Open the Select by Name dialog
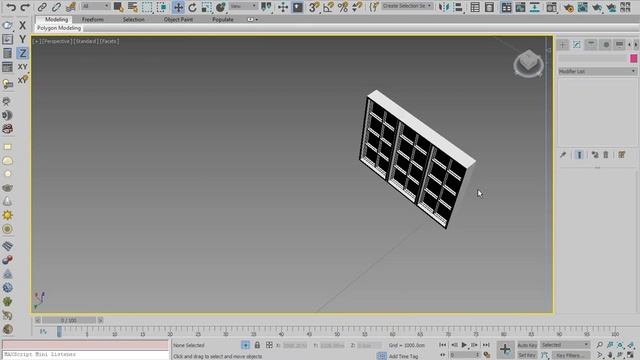 133,7
